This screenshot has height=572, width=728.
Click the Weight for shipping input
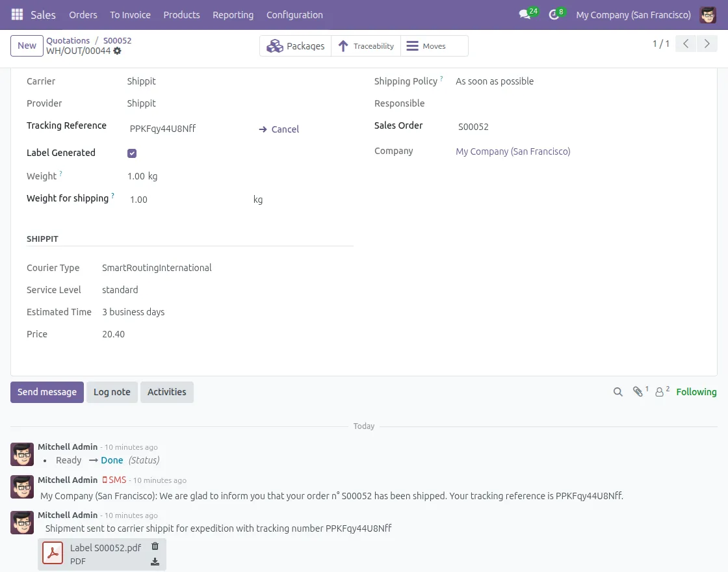pos(188,199)
